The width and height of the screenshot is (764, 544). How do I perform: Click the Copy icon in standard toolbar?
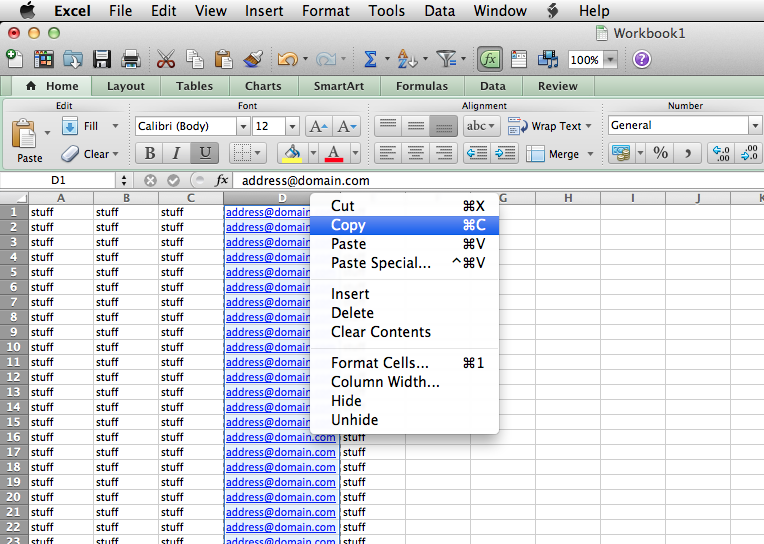click(195, 59)
